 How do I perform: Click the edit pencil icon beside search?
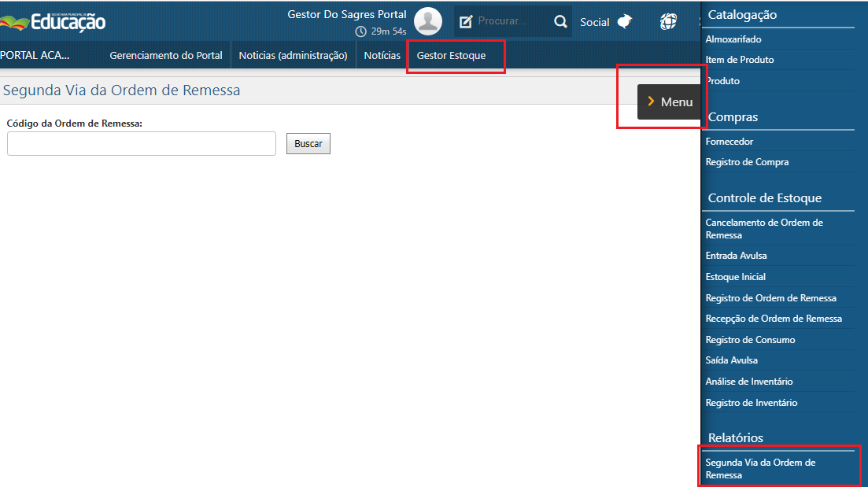466,21
